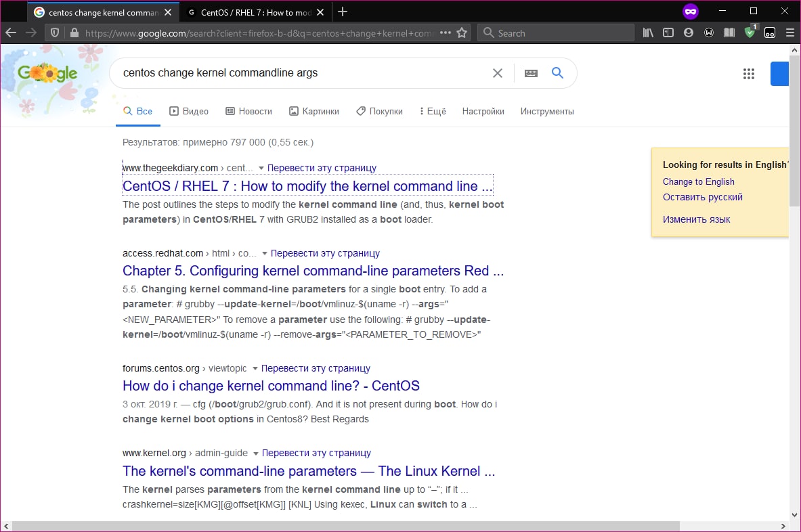
Task: Open 'How do i change kernel command line? - CentOS' result
Action: pyautogui.click(x=272, y=386)
